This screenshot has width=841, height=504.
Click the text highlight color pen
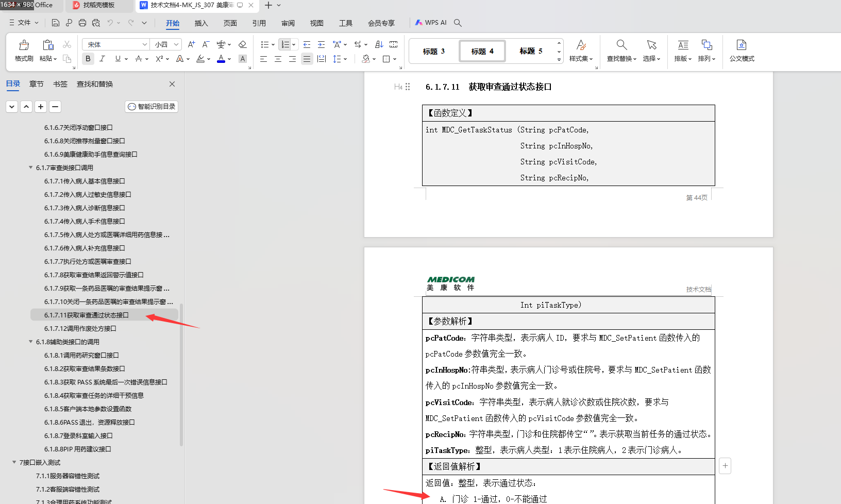click(x=200, y=59)
